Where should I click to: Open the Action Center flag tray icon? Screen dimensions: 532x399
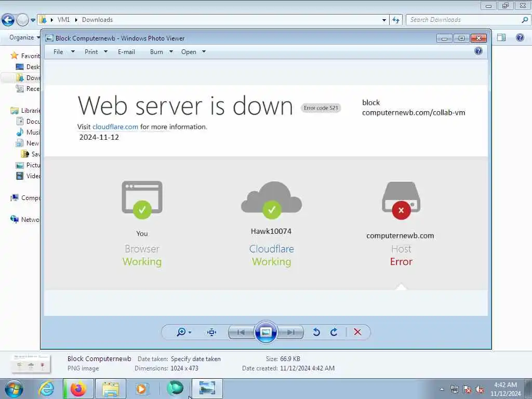tap(467, 390)
